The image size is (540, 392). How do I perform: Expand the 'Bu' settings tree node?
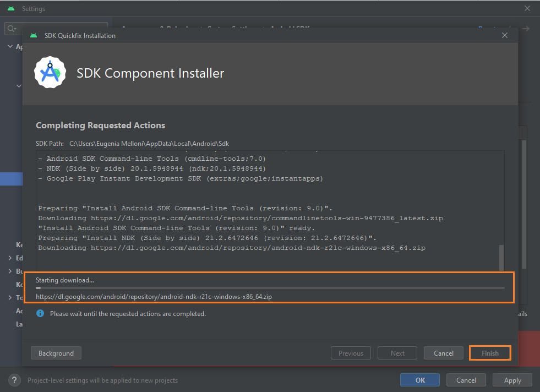(10, 271)
